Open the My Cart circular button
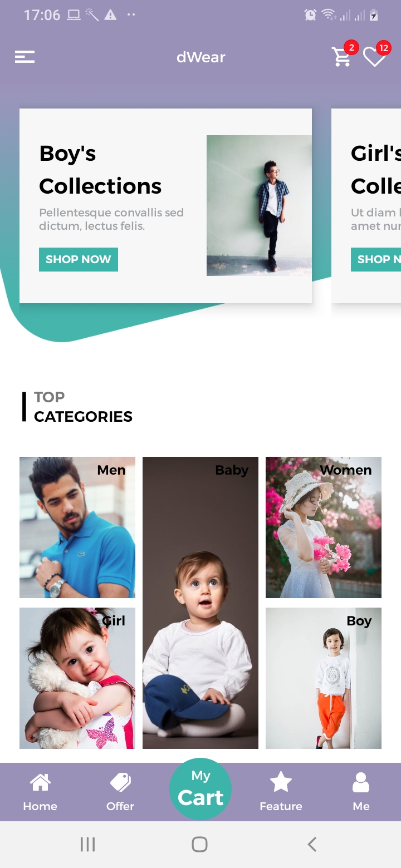This screenshot has width=401, height=868. click(x=200, y=789)
